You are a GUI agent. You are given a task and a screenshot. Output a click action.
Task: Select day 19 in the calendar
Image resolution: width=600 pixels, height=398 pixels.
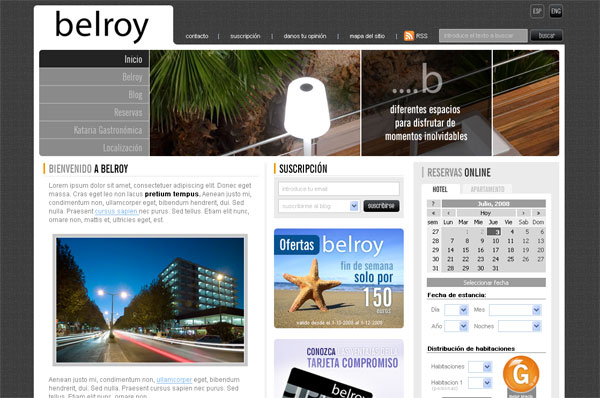tap(525, 250)
